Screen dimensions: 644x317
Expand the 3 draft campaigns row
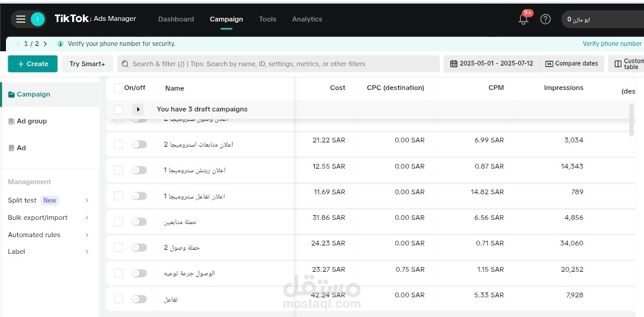pos(138,110)
